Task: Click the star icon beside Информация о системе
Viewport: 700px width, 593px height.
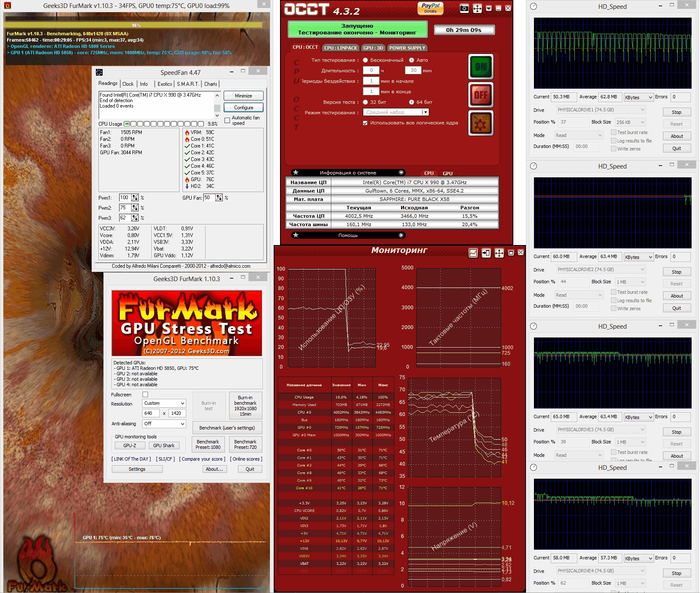Action: (296, 173)
